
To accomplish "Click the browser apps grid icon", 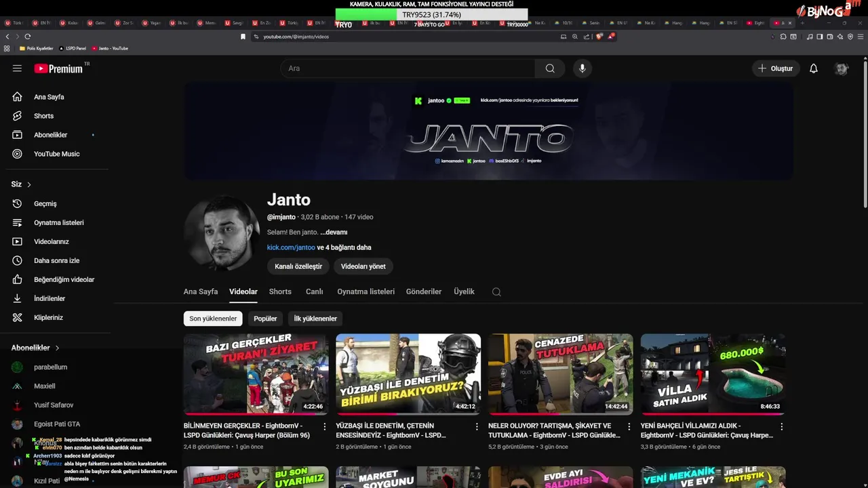I will (x=7, y=49).
